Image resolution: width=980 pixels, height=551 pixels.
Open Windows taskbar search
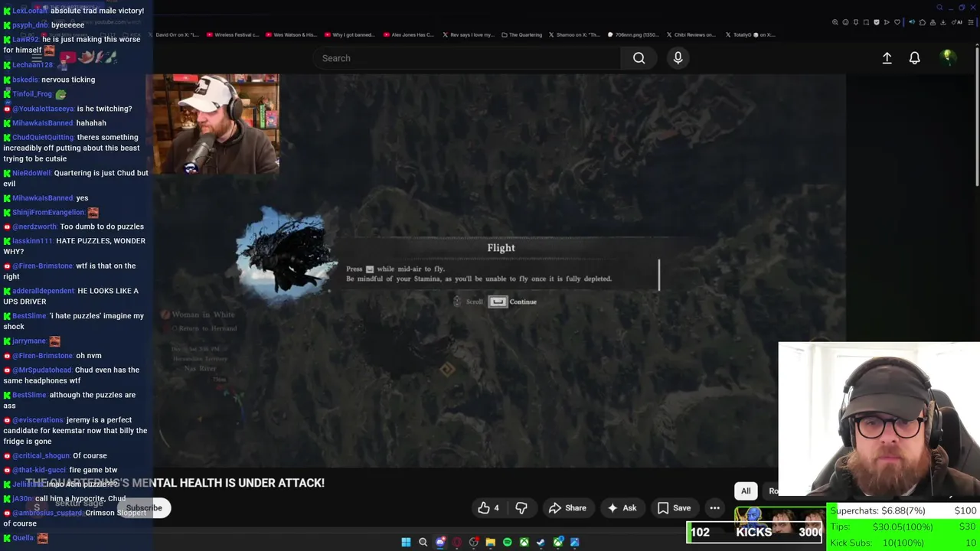[423, 542]
